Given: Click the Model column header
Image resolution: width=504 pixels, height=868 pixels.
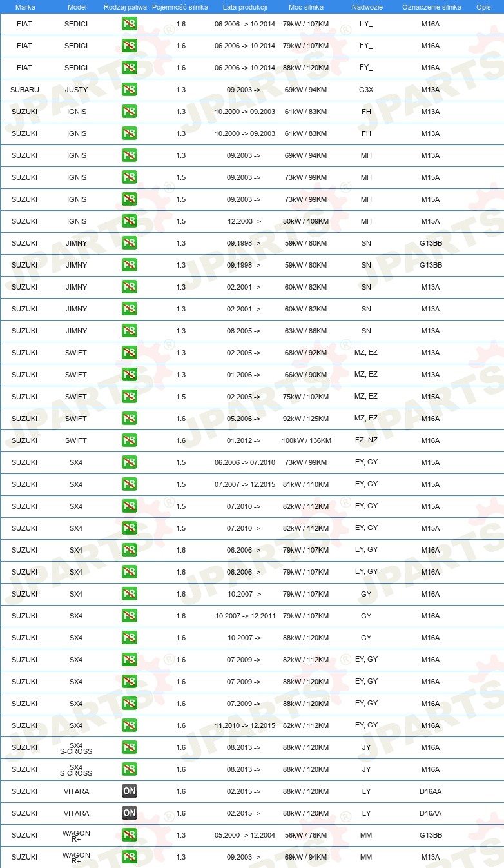Looking at the screenshot, I should pos(77,7).
